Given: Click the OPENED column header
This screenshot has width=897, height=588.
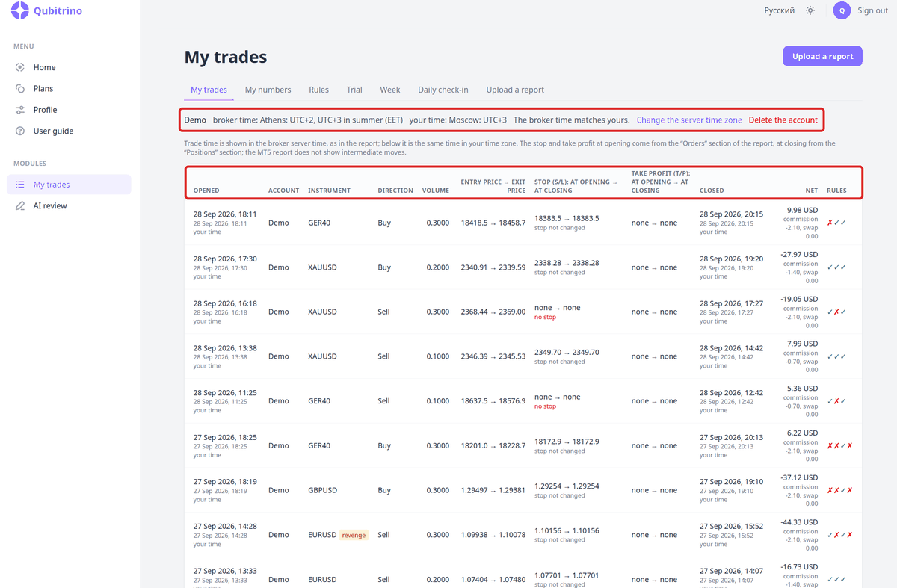Looking at the screenshot, I should click(206, 191).
